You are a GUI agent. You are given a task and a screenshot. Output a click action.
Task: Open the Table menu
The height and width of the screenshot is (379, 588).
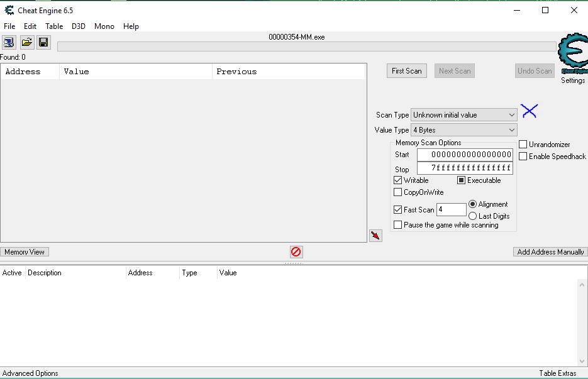[x=54, y=26]
